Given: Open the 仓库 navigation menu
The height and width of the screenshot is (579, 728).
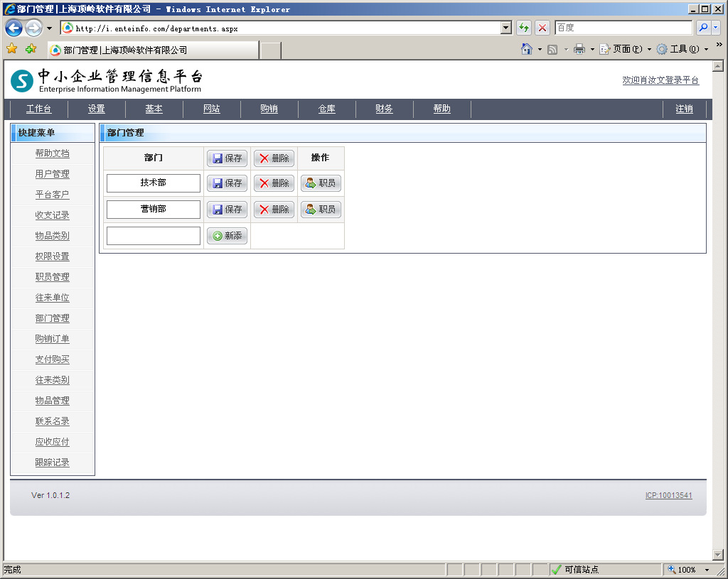Looking at the screenshot, I should (326, 109).
